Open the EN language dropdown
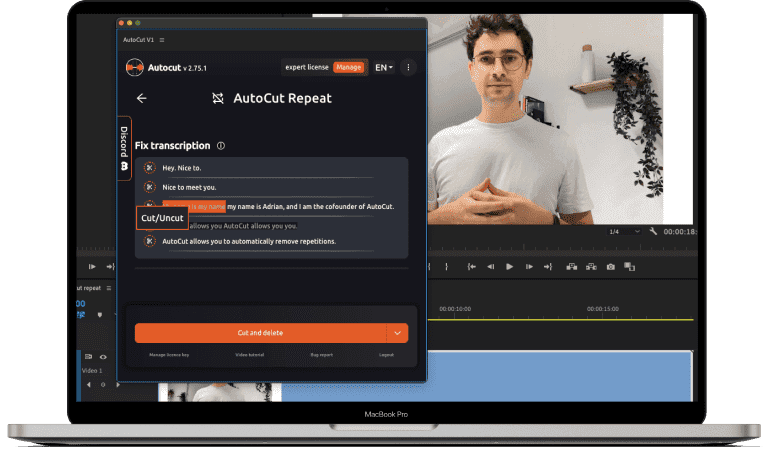Image resolution: width=768 pixels, height=449 pixels. [384, 68]
